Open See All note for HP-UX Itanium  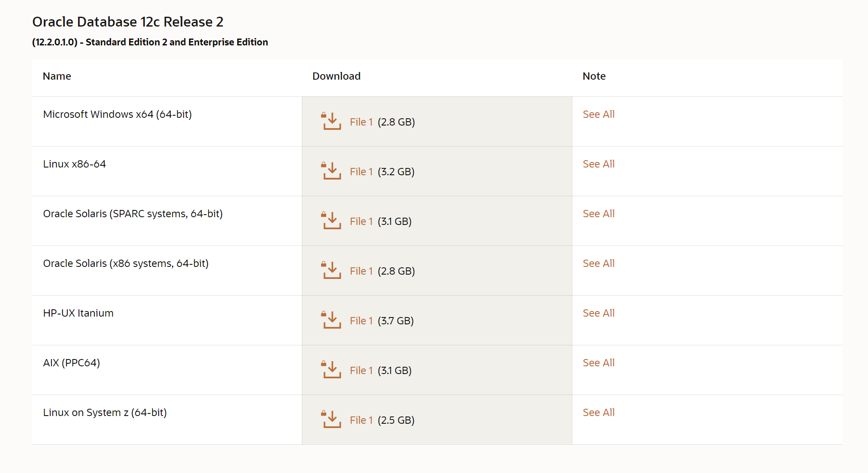coord(599,313)
